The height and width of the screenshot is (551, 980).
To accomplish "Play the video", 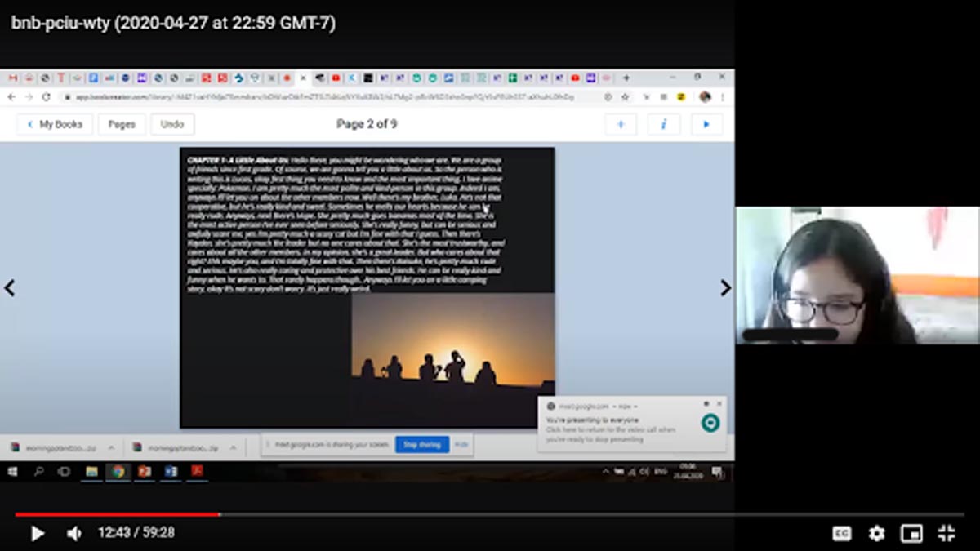I will [x=37, y=533].
